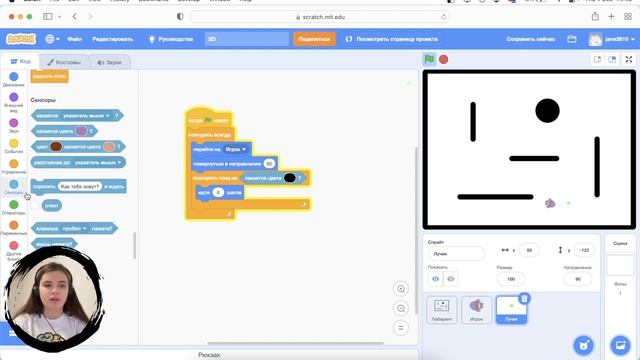Edit the sprite name field Лучик
The image size is (640, 360).
456,253
